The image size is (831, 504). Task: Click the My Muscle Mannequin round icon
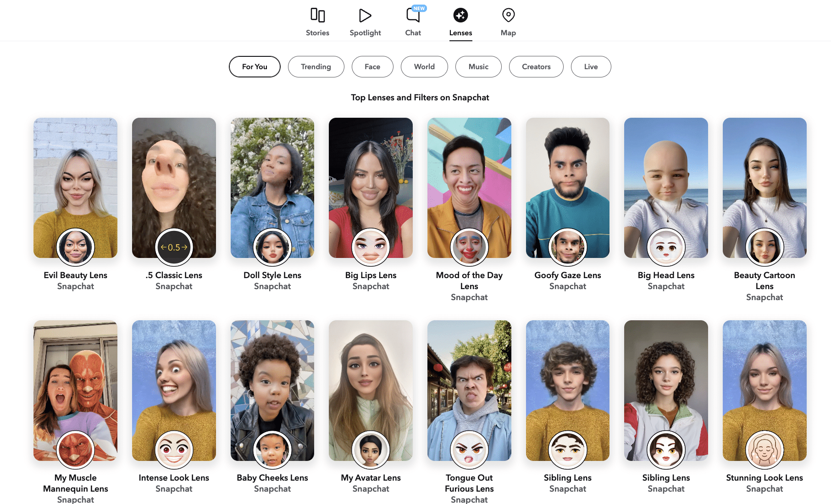pos(75,450)
